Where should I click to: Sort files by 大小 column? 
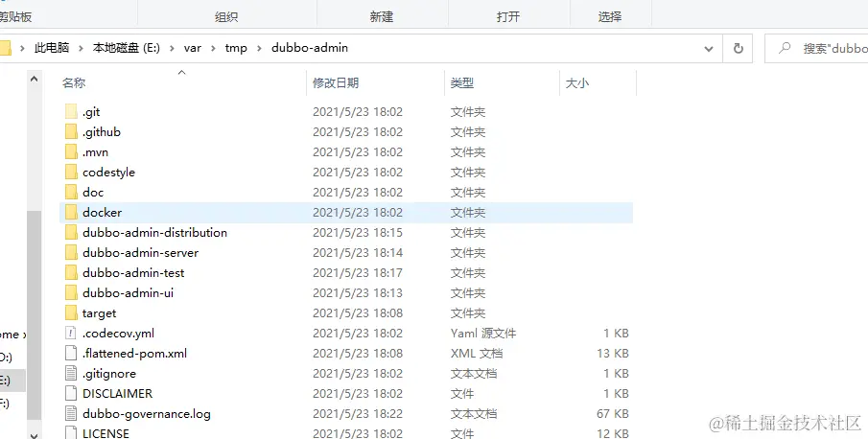coord(576,83)
